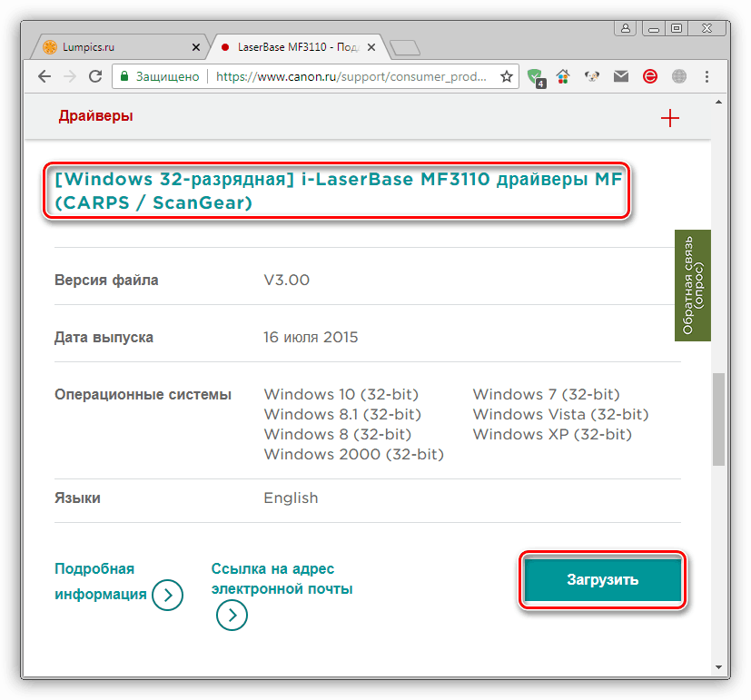This screenshot has width=751, height=700.
Task: Expand the Драйверы section with red plus
Action: (x=670, y=118)
